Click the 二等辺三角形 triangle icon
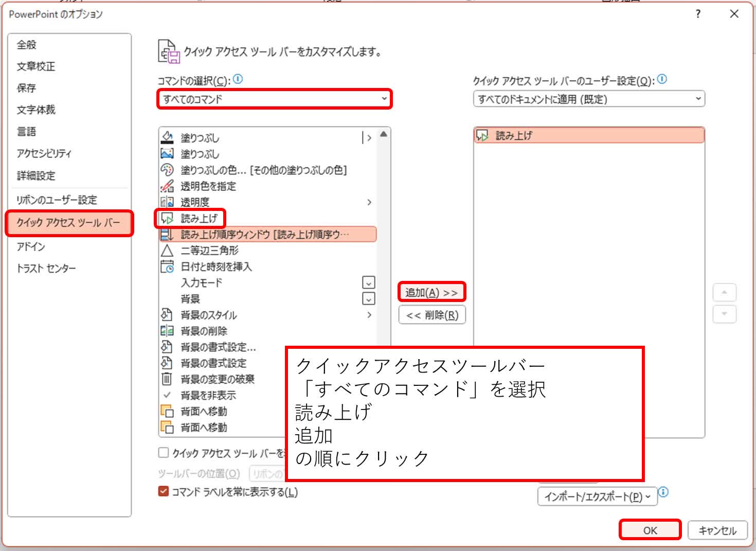The height and width of the screenshot is (551, 756). click(167, 251)
